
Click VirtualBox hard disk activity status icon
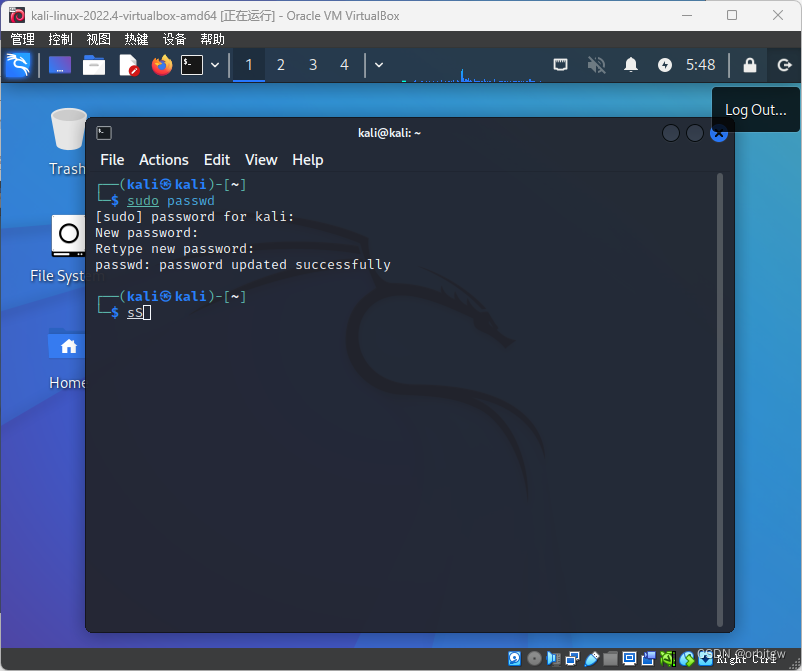tap(515, 658)
